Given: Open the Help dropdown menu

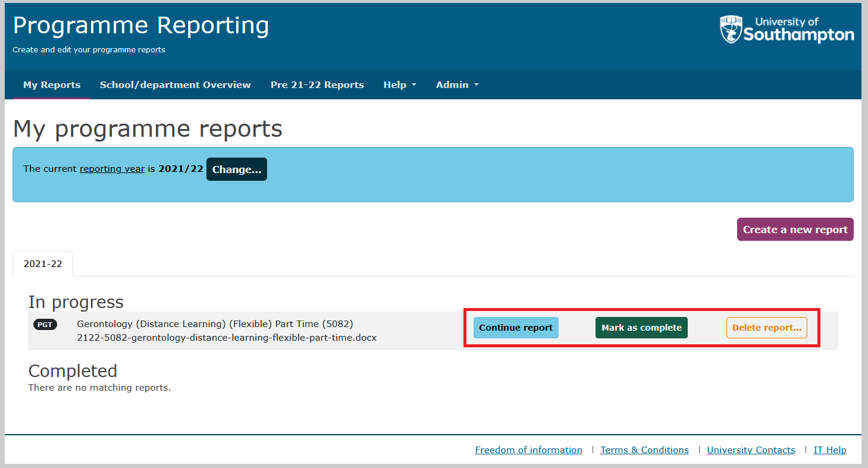Looking at the screenshot, I should pos(399,85).
